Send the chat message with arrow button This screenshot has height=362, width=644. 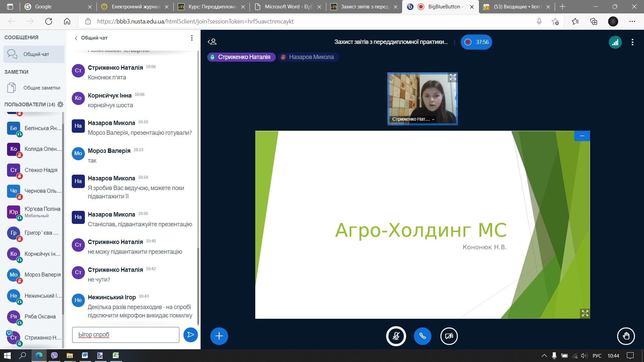(191, 335)
